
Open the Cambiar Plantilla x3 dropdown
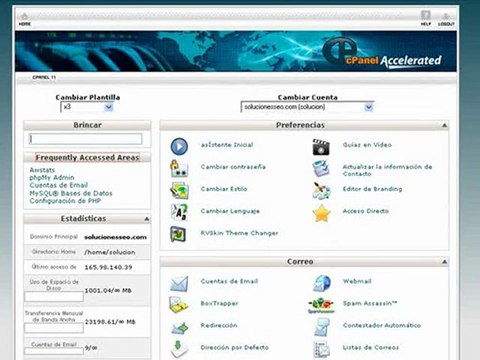pos(87,107)
